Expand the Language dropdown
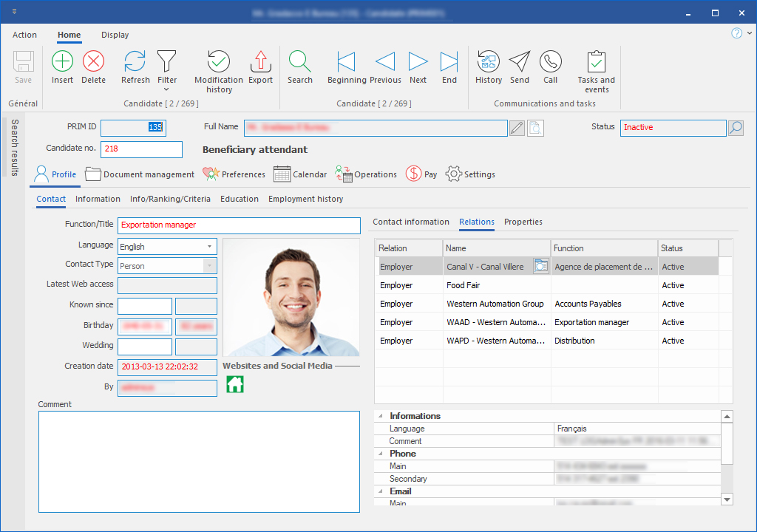The width and height of the screenshot is (757, 532). [x=210, y=247]
